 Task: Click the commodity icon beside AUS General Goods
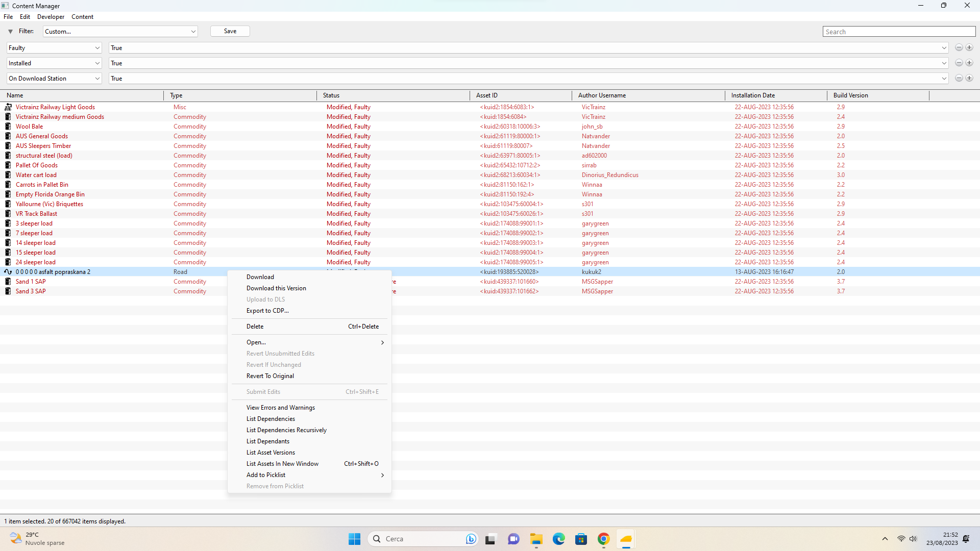(x=8, y=136)
